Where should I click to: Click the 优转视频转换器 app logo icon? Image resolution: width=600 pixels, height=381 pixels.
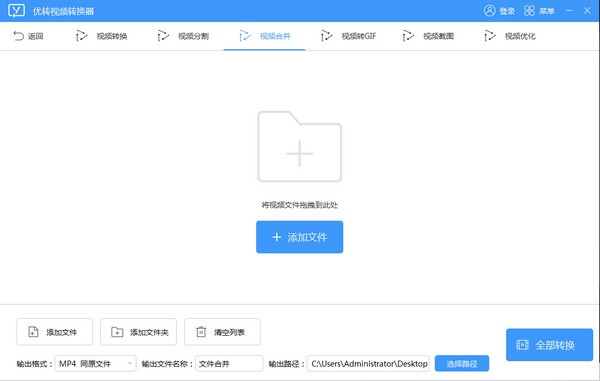[16, 11]
